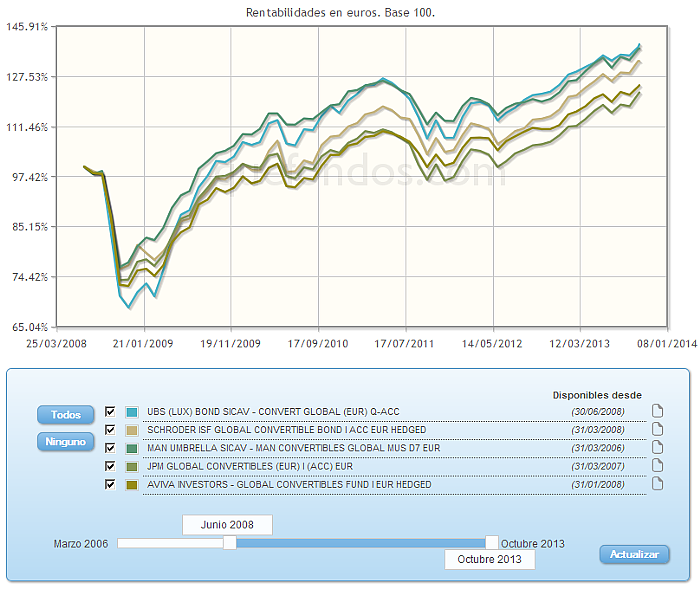Open document icon for Schroder ISF Global Convertible fund

click(x=657, y=429)
